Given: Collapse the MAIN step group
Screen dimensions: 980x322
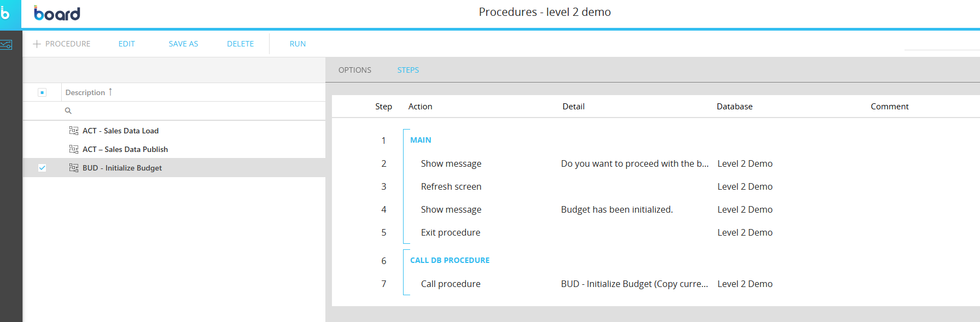Looking at the screenshot, I should coord(406,130).
